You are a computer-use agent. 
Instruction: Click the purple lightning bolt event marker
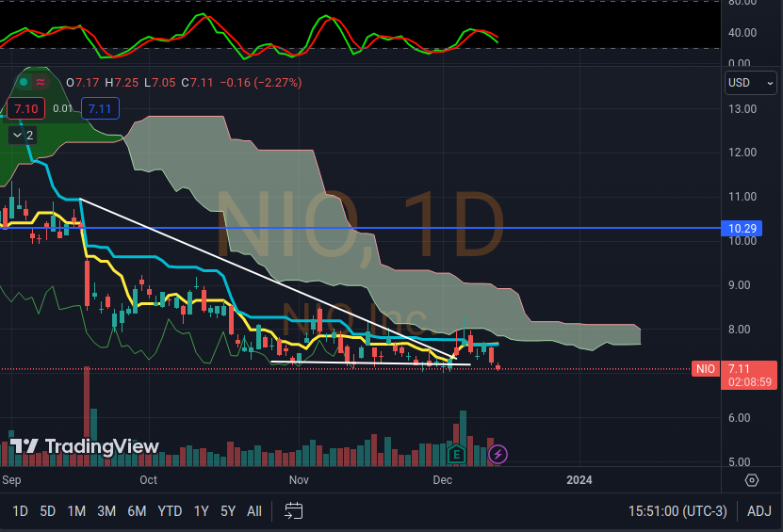[498, 455]
